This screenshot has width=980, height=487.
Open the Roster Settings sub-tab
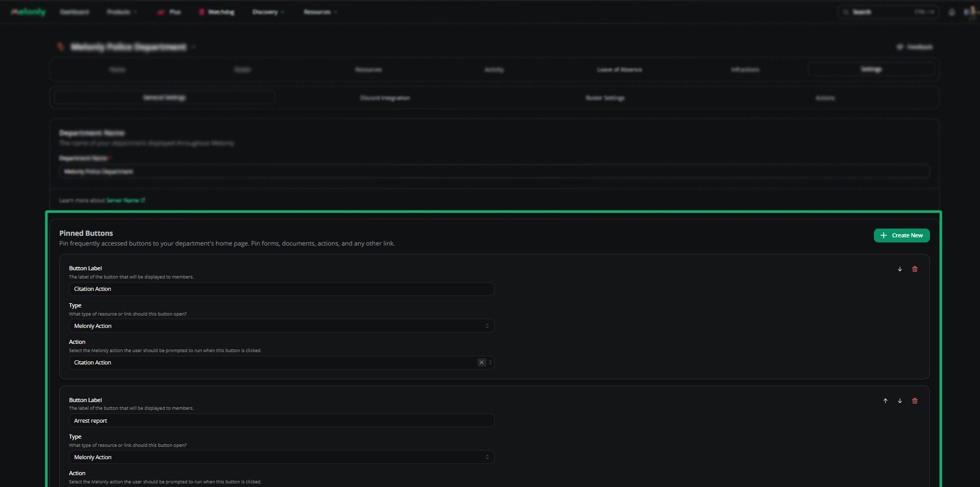(x=605, y=98)
